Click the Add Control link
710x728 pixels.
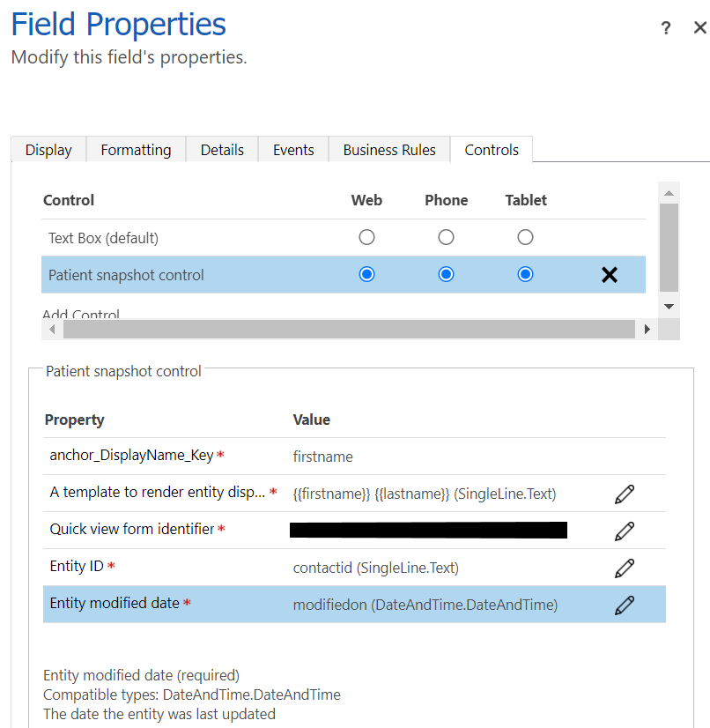coord(81,315)
